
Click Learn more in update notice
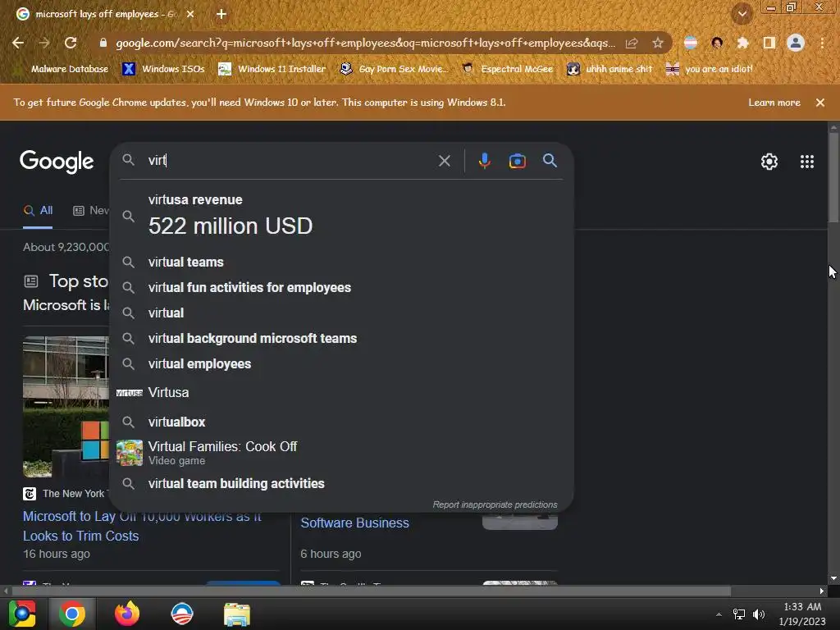(774, 103)
